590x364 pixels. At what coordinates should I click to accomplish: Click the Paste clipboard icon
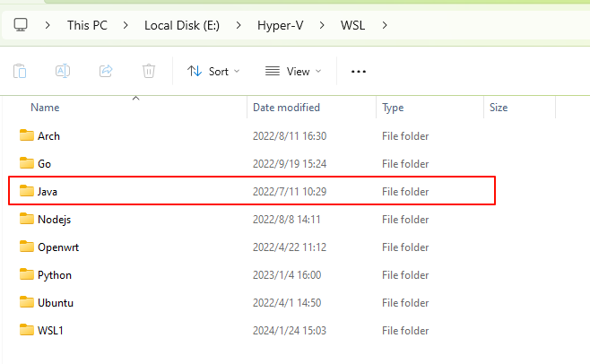(20, 71)
